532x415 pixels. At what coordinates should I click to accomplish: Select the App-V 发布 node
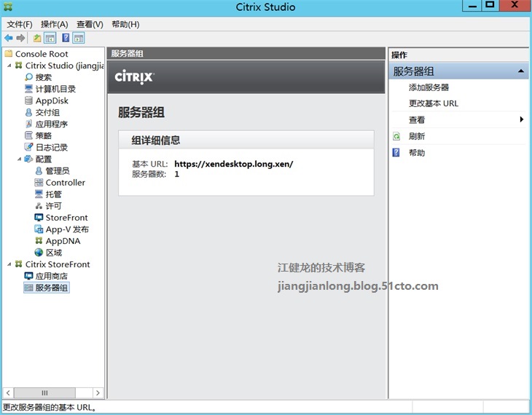pyautogui.click(x=62, y=229)
